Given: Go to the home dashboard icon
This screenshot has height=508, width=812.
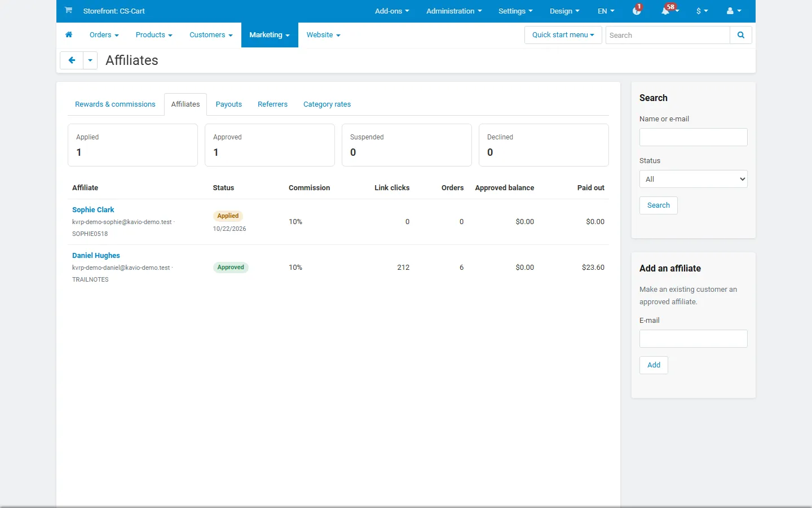Looking at the screenshot, I should click(x=69, y=35).
